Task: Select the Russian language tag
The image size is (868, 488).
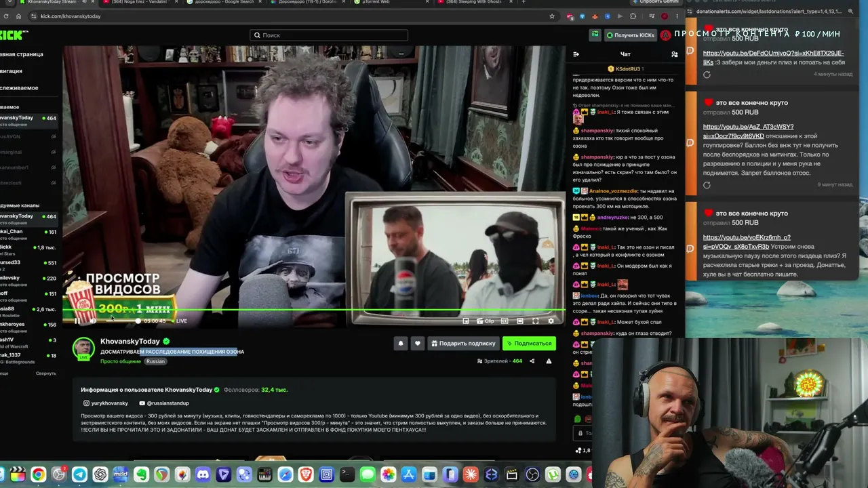Action: coord(155,361)
